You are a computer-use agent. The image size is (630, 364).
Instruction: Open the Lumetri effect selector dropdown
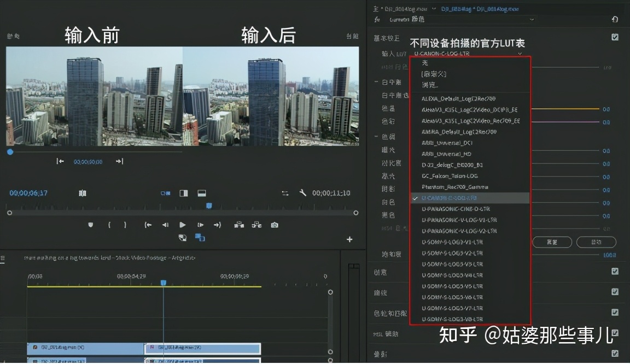532,20
